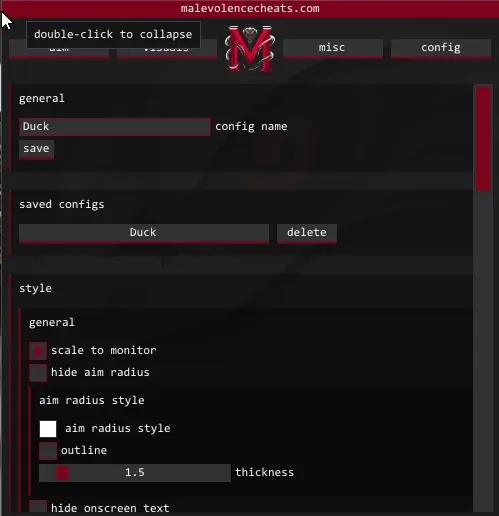Viewport: 499px width, 516px height.
Task: Enable the hide aim radius checkbox
Action: (x=38, y=373)
